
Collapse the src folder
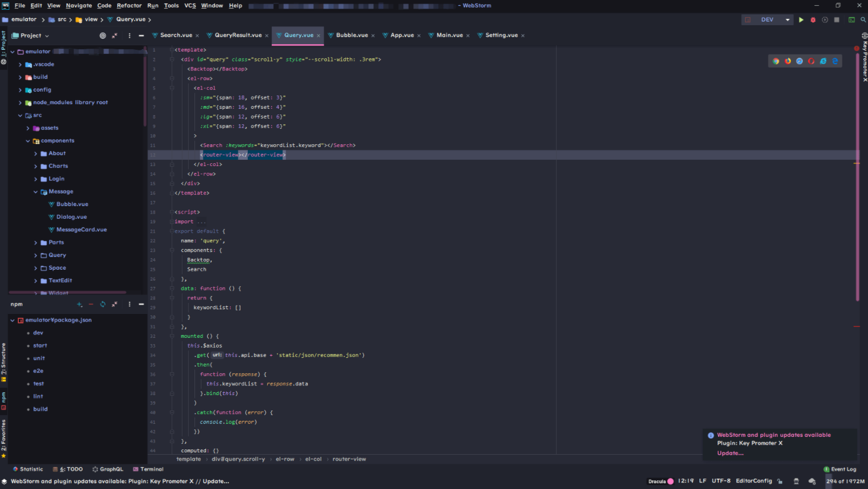tap(20, 116)
